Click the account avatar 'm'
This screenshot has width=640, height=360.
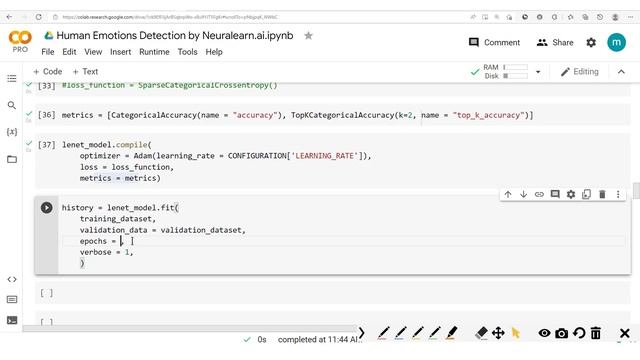coord(616,42)
